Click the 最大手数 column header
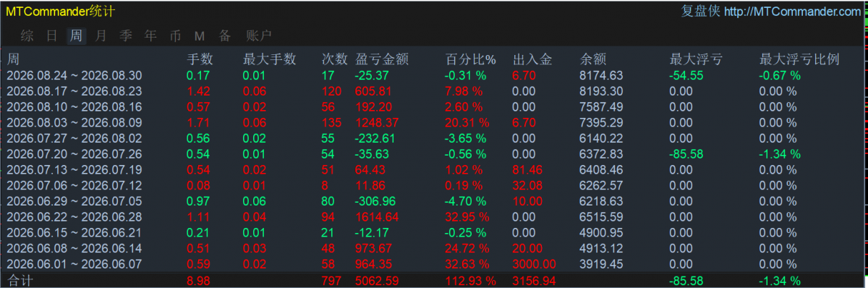The width and height of the screenshot is (868, 288). tap(270, 59)
